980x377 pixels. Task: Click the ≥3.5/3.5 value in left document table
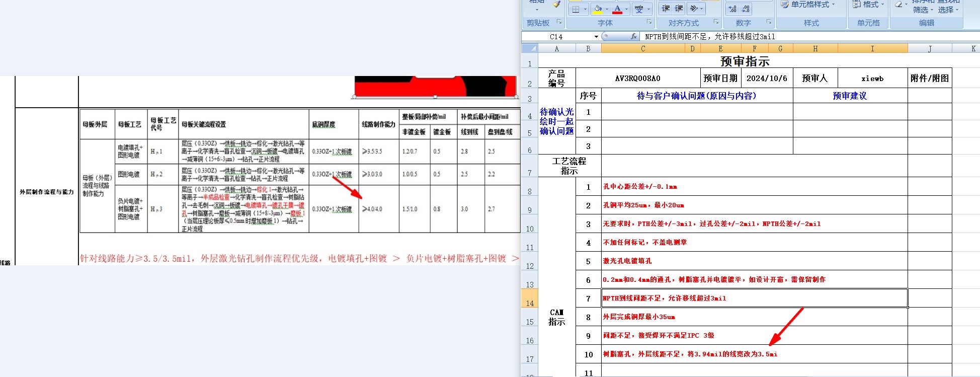pyautogui.click(x=372, y=151)
